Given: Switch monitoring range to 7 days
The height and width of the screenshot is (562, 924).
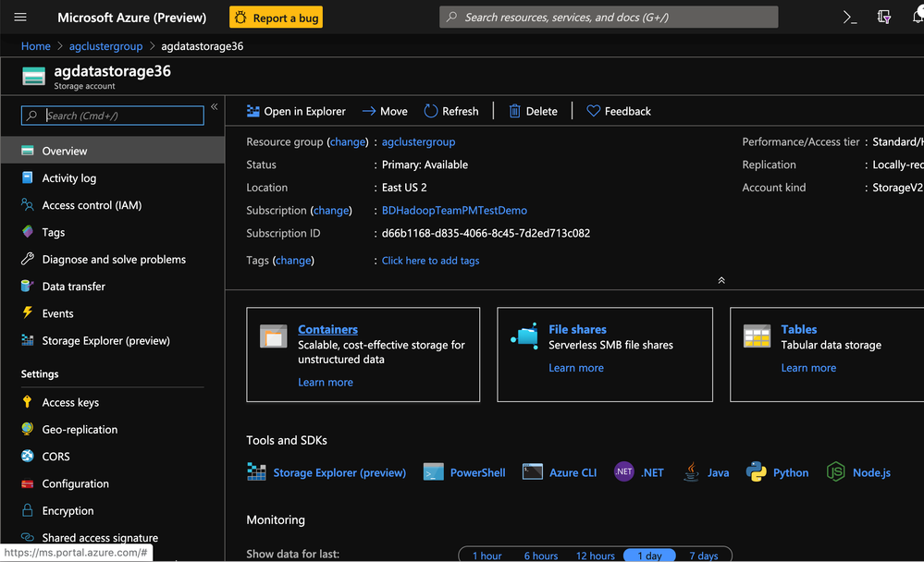Looking at the screenshot, I should tap(703, 556).
